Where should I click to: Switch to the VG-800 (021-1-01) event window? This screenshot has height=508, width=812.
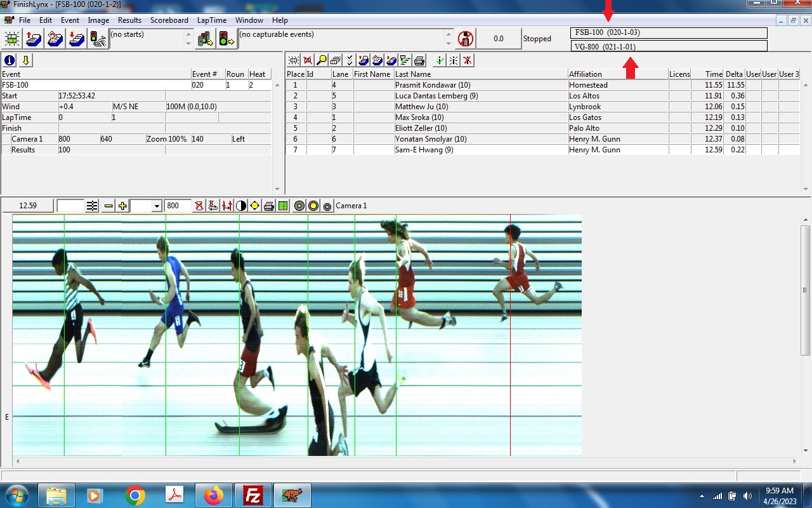click(669, 46)
